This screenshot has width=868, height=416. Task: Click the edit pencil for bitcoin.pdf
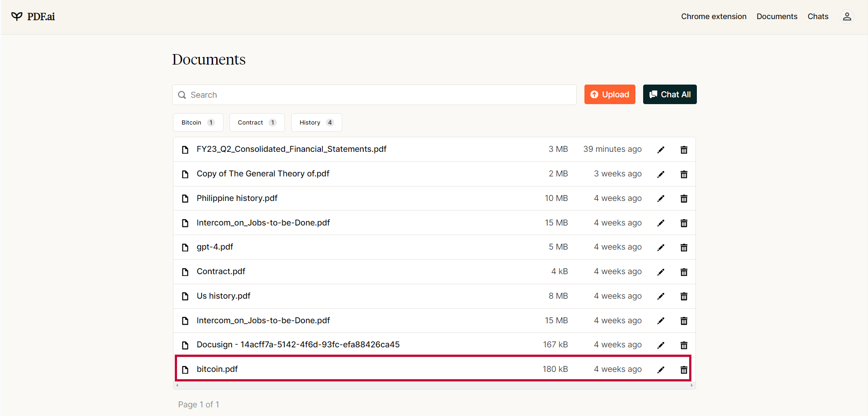click(661, 370)
